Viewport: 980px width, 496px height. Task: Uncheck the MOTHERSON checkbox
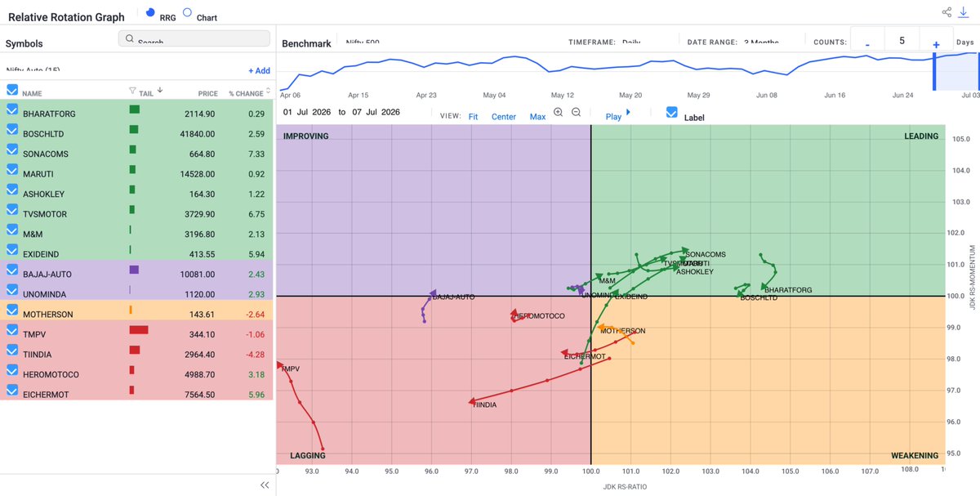point(12,310)
